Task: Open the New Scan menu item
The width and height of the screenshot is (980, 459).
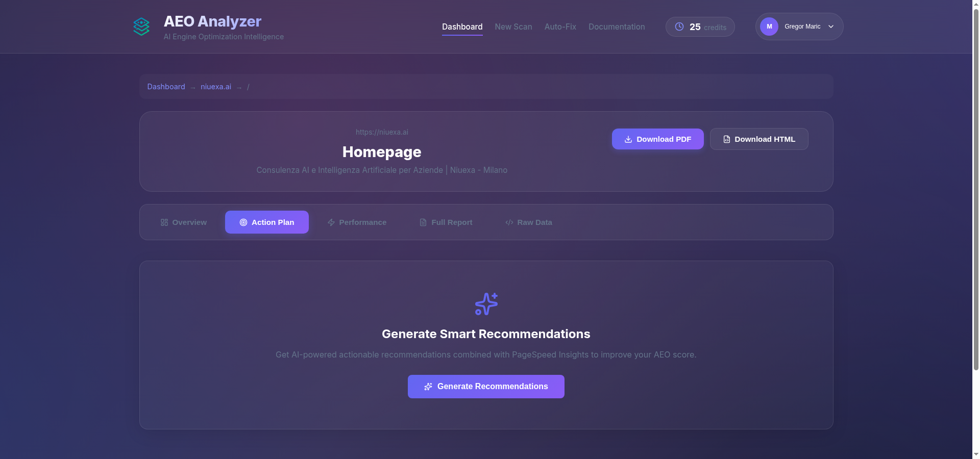Action: point(513,27)
